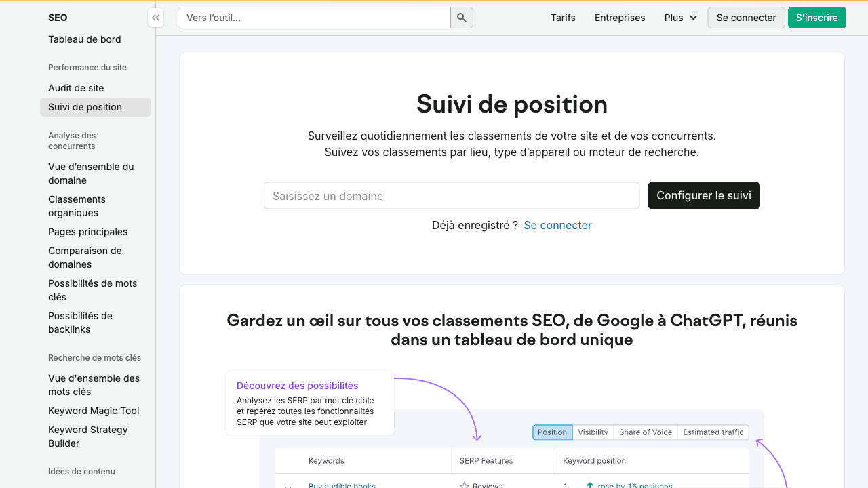Open the Tarifs page
Viewport: 868px width, 488px height.
[563, 18]
